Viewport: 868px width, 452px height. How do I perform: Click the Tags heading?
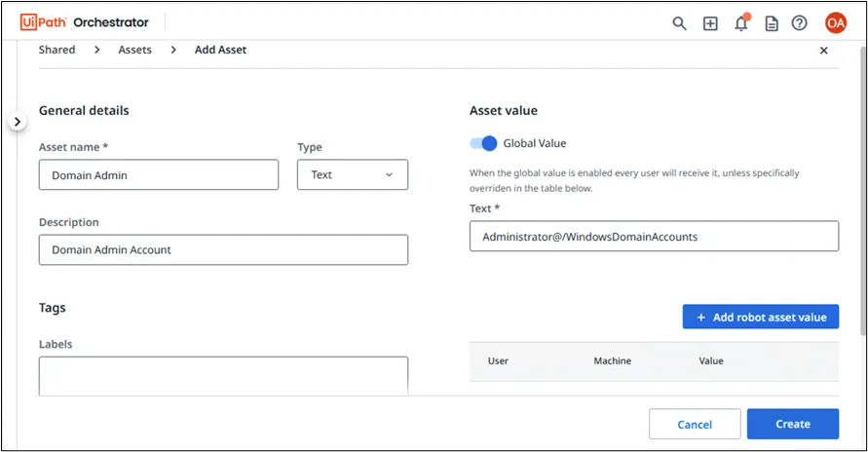(52, 308)
